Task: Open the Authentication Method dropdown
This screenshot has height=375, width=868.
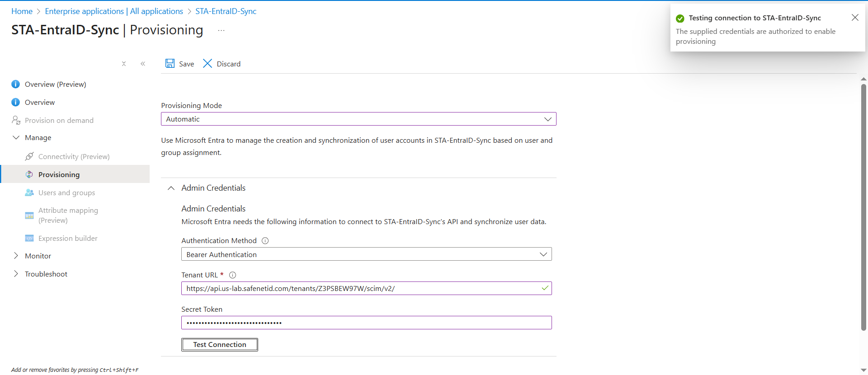Action: [x=366, y=254]
